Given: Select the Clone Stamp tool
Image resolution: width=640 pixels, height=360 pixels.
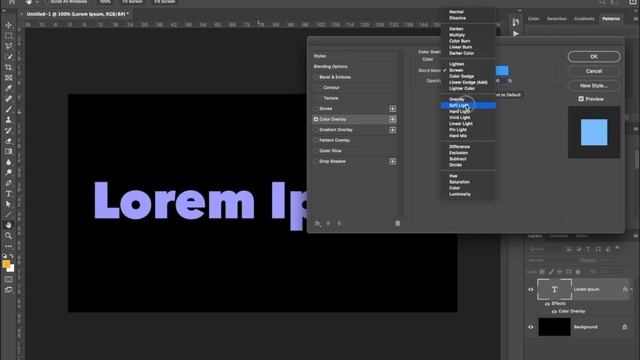Looking at the screenshot, I should 8,120.
